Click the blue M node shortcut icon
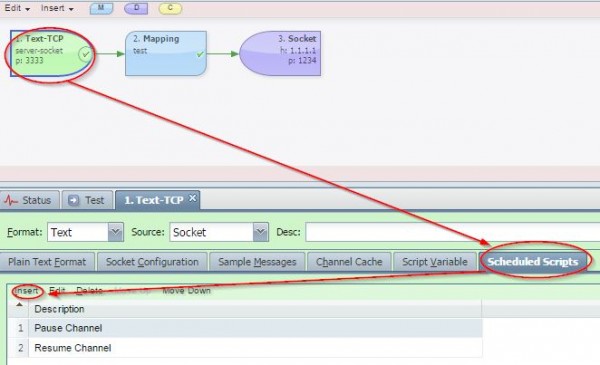Image resolution: width=600 pixels, height=365 pixels. [x=101, y=8]
